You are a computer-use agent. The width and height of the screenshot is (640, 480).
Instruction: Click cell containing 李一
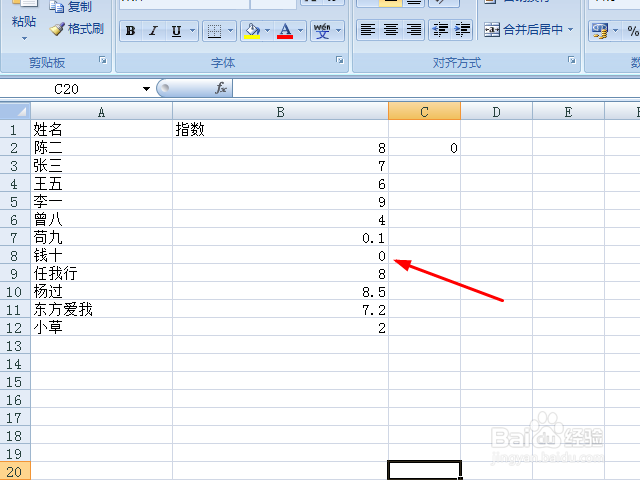pyautogui.click(x=102, y=201)
